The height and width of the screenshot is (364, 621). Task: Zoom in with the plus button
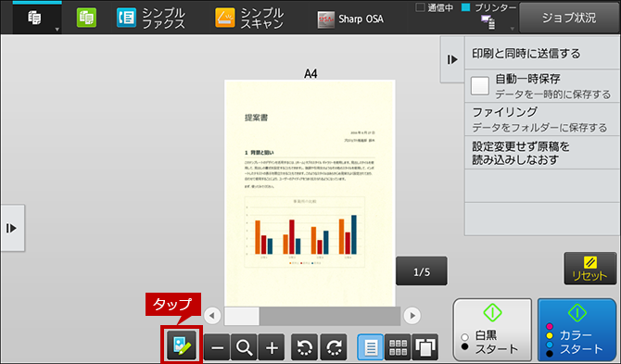tap(272, 347)
